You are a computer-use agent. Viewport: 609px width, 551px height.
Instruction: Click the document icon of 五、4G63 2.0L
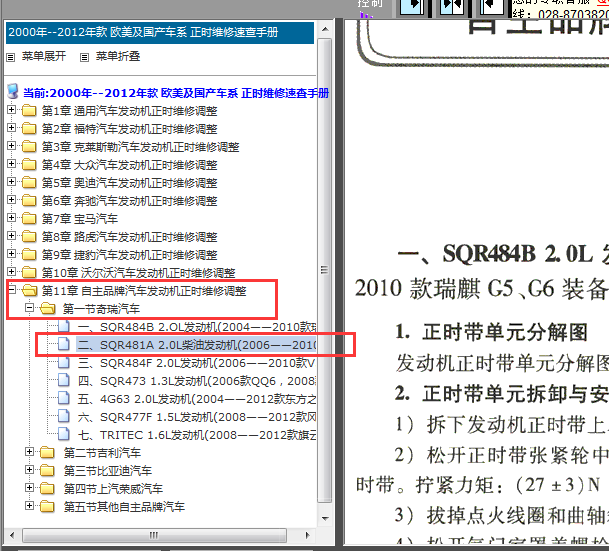tap(64, 398)
